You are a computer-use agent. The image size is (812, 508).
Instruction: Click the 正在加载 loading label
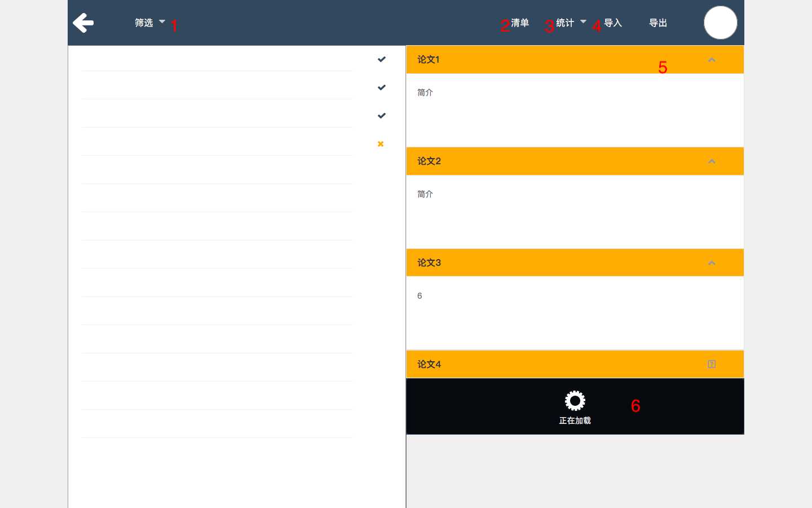coord(575,421)
